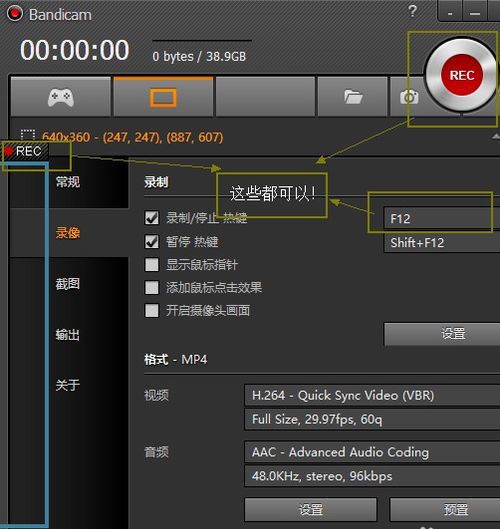500x529 pixels.
Task: Click the dotted rectangle selection area icon
Action: [28, 134]
